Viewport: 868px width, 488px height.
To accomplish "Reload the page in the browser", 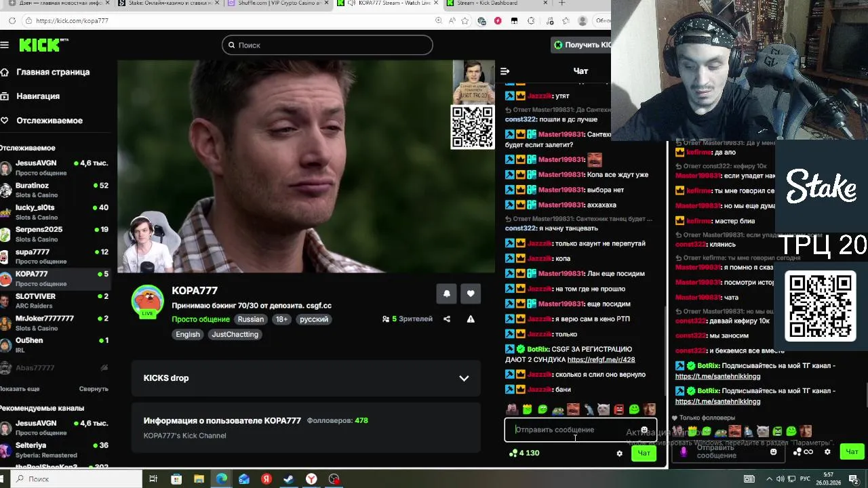I will 12,21.
